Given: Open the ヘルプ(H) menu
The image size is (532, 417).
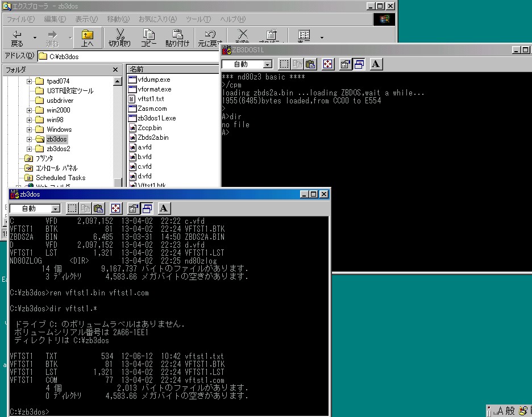Looking at the screenshot, I should 232,19.
